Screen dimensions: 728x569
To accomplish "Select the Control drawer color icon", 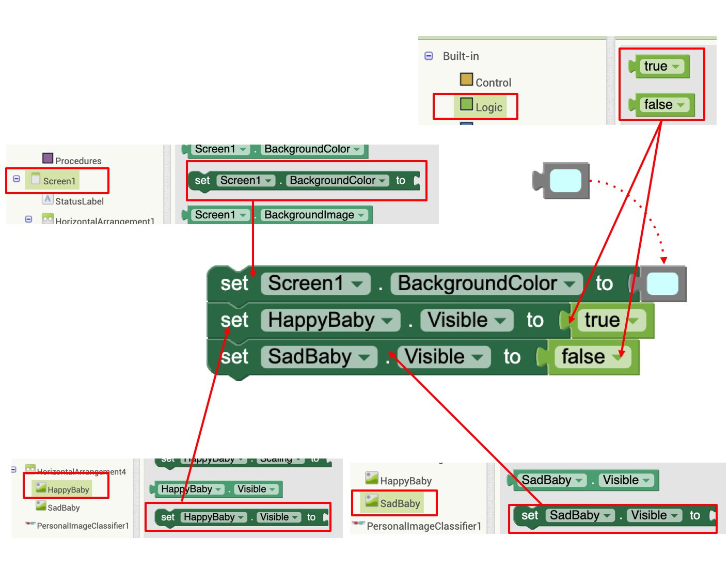I will tap(466, 79).
